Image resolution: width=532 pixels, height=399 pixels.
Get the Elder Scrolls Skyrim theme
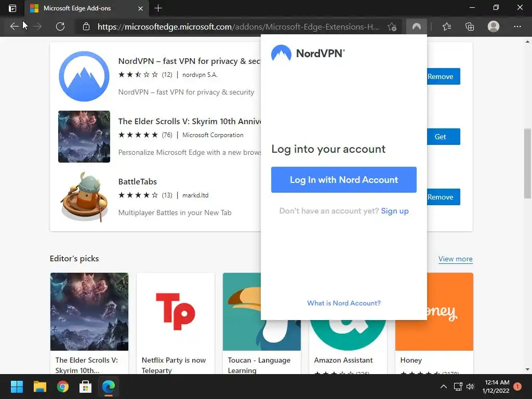(x=443, y=137)
